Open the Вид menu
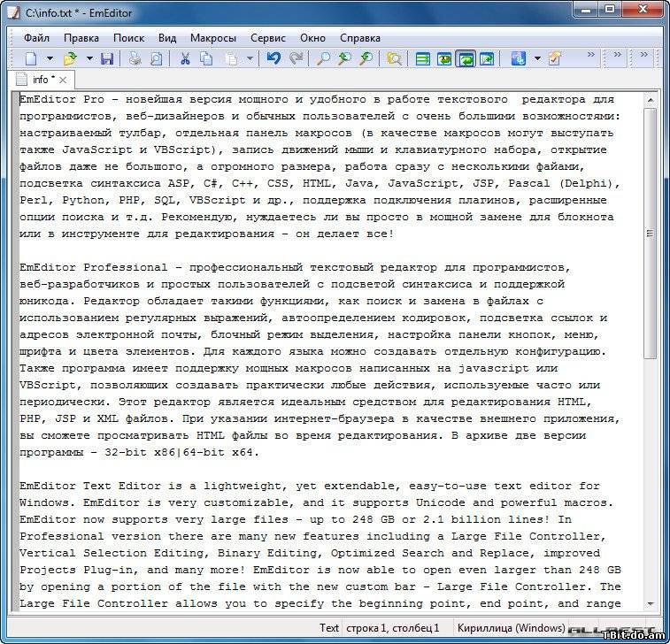Image resolution: width=670 pixels, height=644 pixels. click(167, 38)
